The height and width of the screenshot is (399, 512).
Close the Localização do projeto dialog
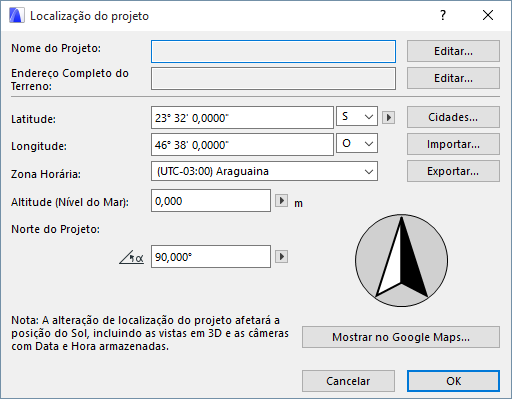pyautogui.click(x=488, y=15)
